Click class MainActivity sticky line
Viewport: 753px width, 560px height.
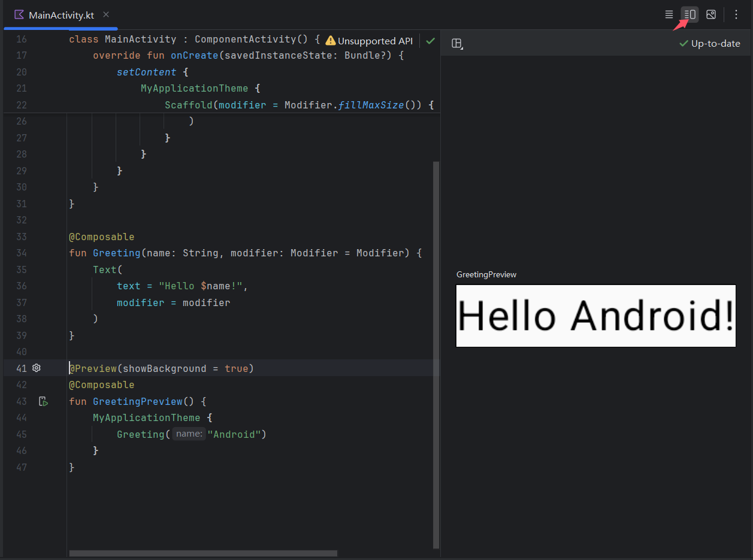[123, 40]
